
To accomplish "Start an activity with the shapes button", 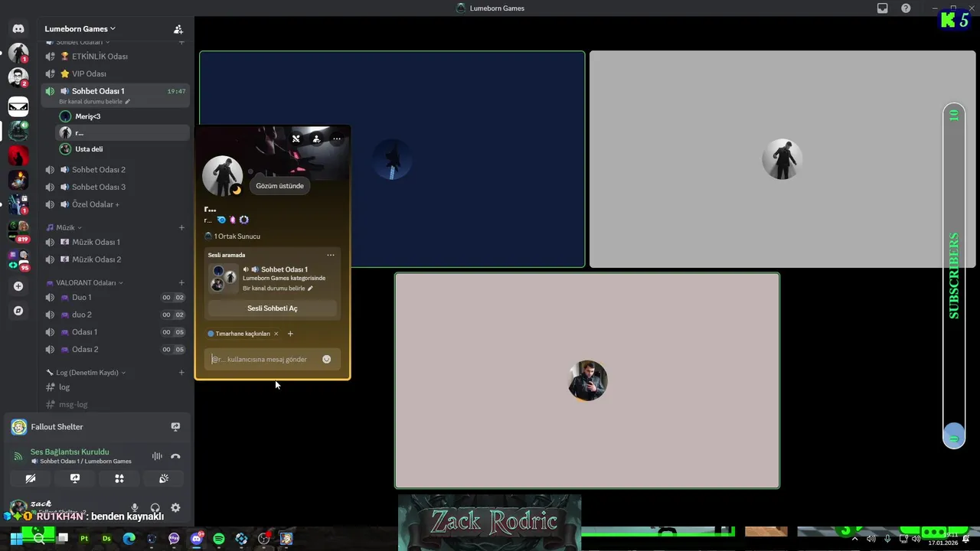I will tap(119, 478).
